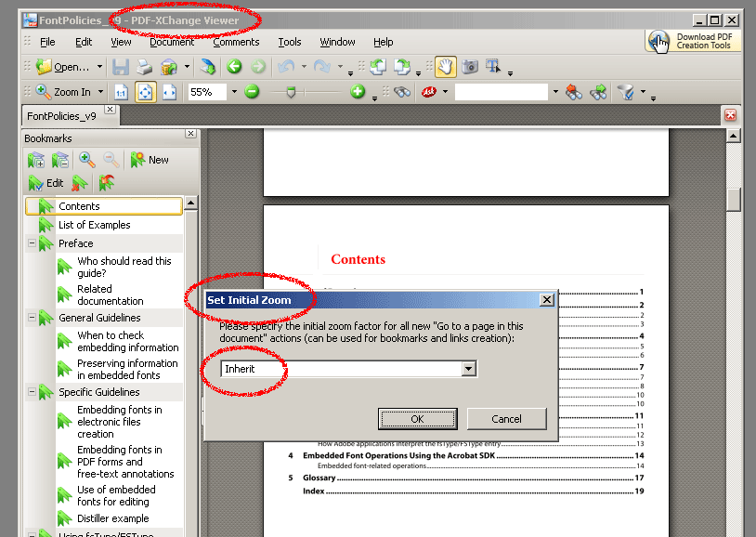The image size is (756, 537).
Task: Click the green minus zoom out button
Action: pyautogui.click(x=252, y=91)
